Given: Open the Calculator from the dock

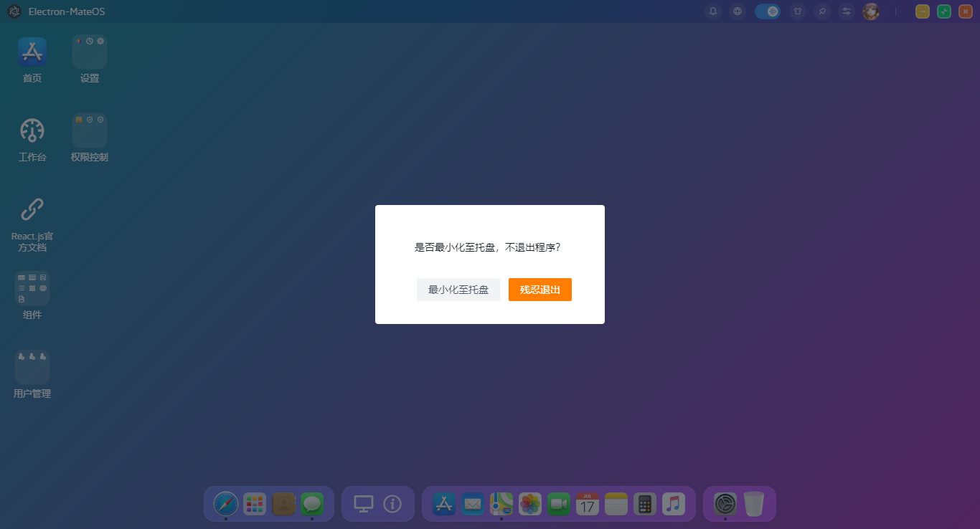Looking at the screenshot, I should pos(645,504).
